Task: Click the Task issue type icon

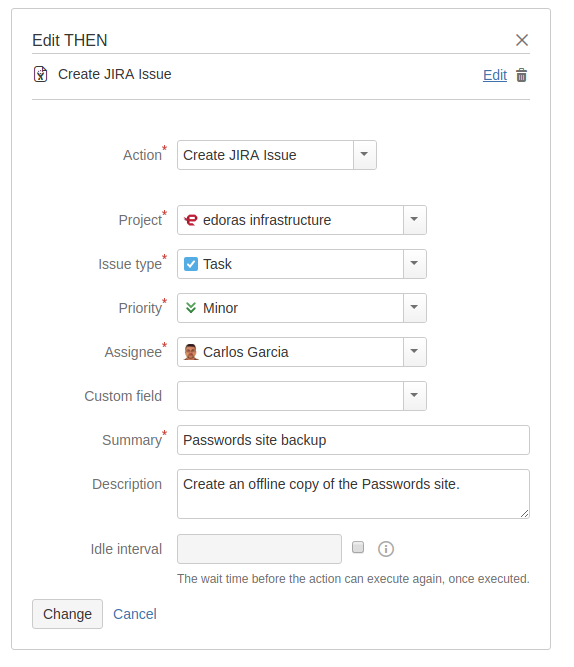Action: [x=191, y=264]
